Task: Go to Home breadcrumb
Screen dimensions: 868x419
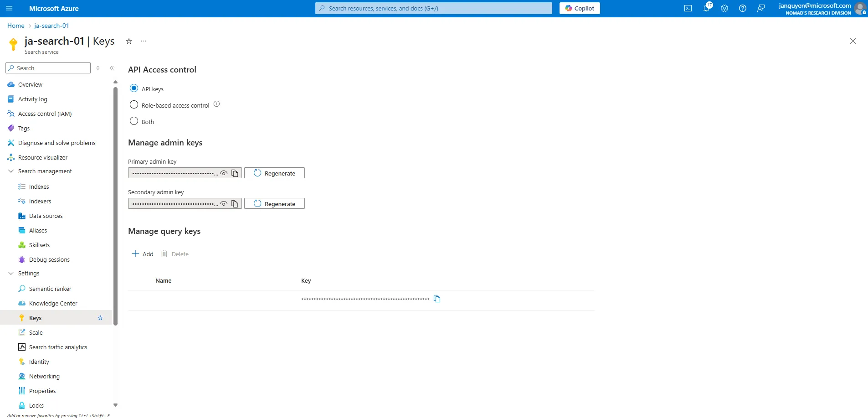Action: click(16, 26)
